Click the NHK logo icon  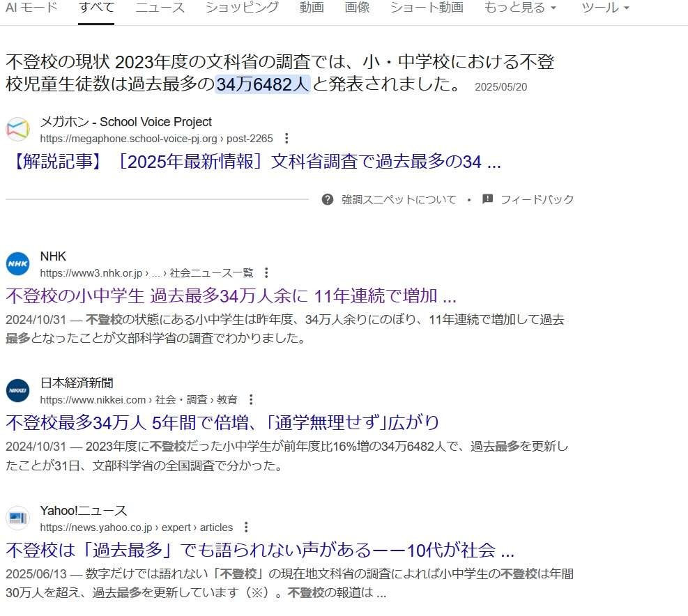pyautogui.click(x=18, y=264)
